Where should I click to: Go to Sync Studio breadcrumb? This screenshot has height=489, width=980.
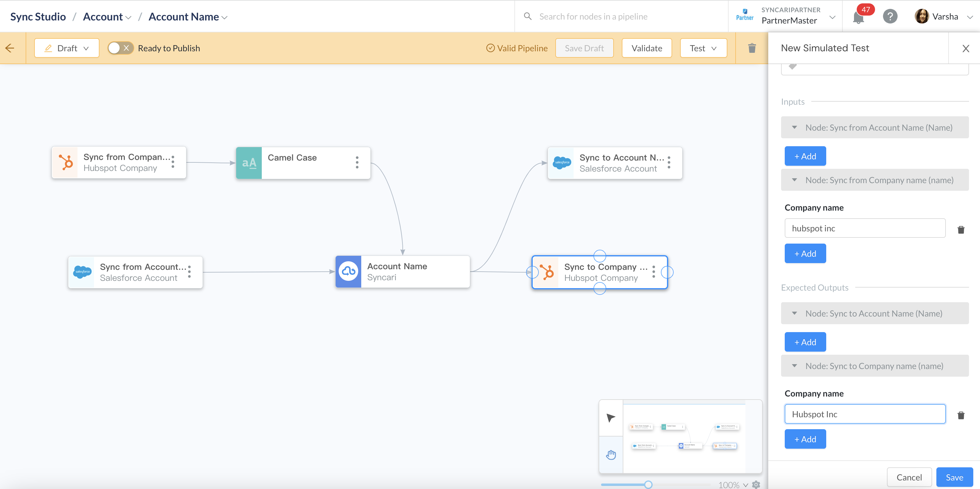pos(38,17)
